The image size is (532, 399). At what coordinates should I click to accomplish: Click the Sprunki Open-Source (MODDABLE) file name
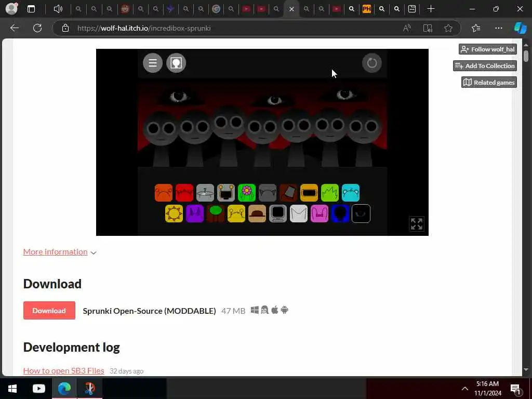(149, 311)
